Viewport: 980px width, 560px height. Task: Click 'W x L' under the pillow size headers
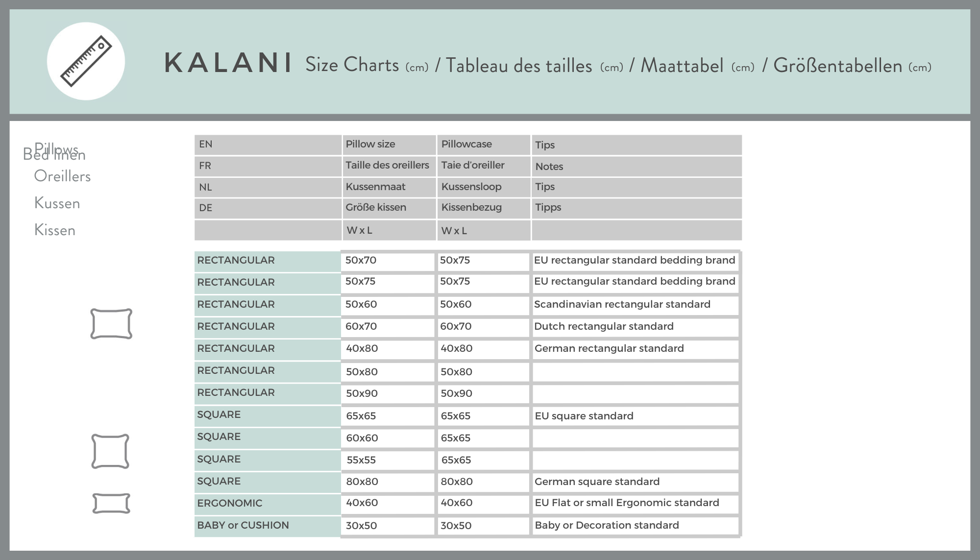click(389, 230)
